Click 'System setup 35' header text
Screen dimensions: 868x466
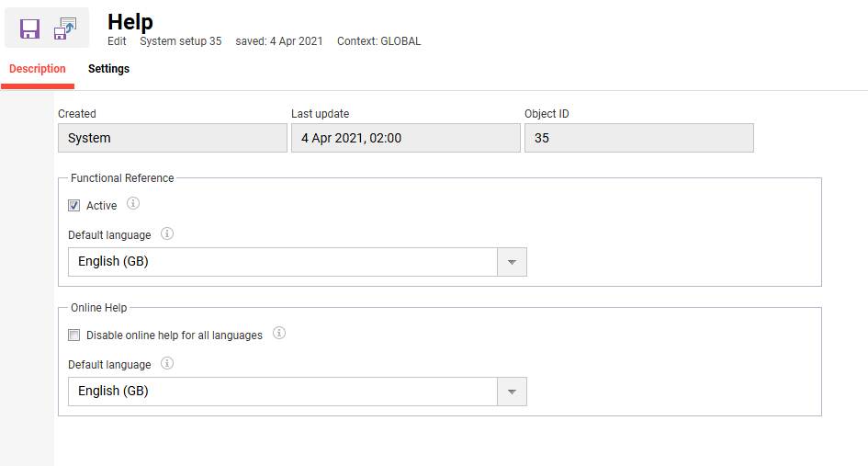coord(180,41)
